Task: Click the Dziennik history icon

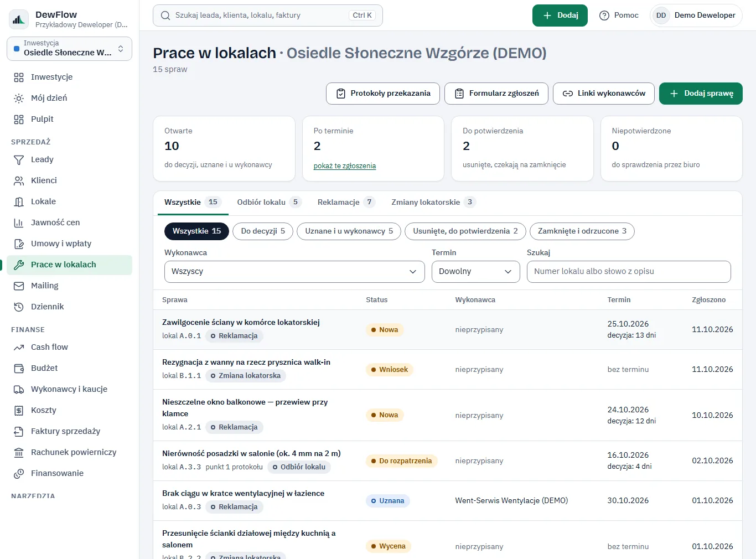Action: 19,307
